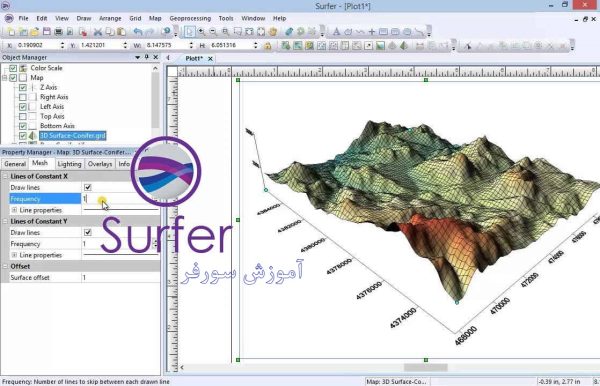The image size is (600, 386).
Task: Toggle the Z Axis checkbox
Action: tap(23, 87)
